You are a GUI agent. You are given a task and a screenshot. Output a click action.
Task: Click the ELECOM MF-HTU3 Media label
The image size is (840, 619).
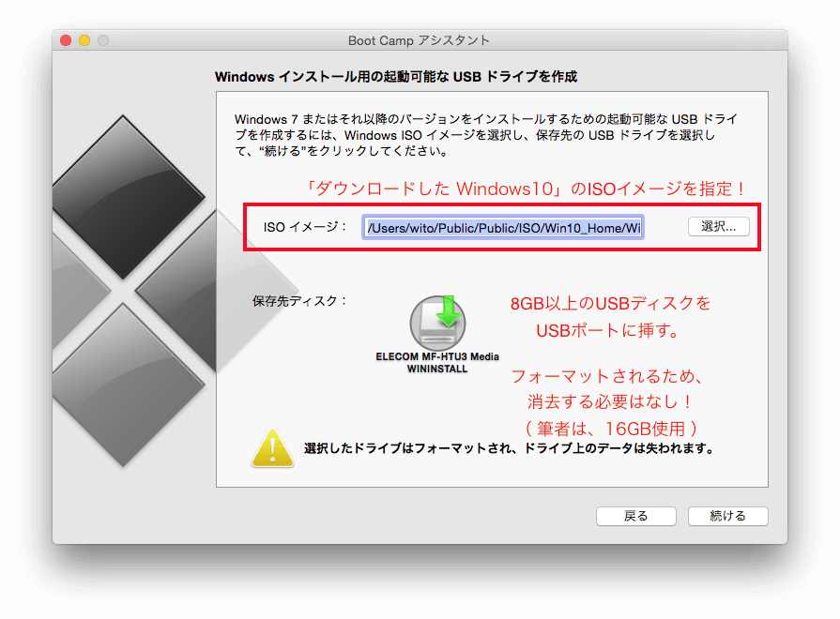(x=437, y=356)
